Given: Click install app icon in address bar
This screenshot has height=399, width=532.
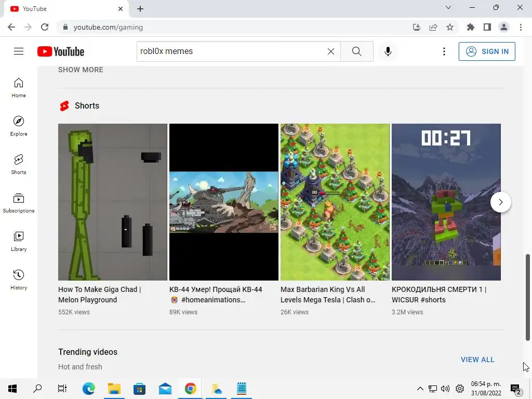Looking at the screenshot, I should pyautogui.click(x=416, y=27).
